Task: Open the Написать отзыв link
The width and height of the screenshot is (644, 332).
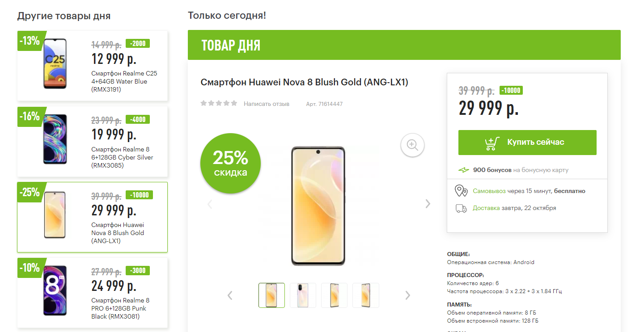Action: pos(267,104)
